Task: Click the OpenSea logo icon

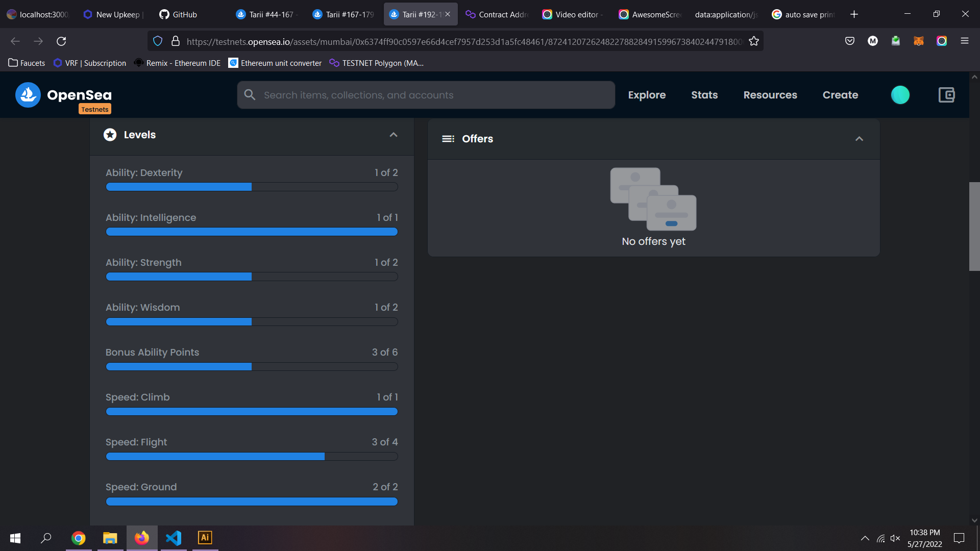Action: point(28,95)
